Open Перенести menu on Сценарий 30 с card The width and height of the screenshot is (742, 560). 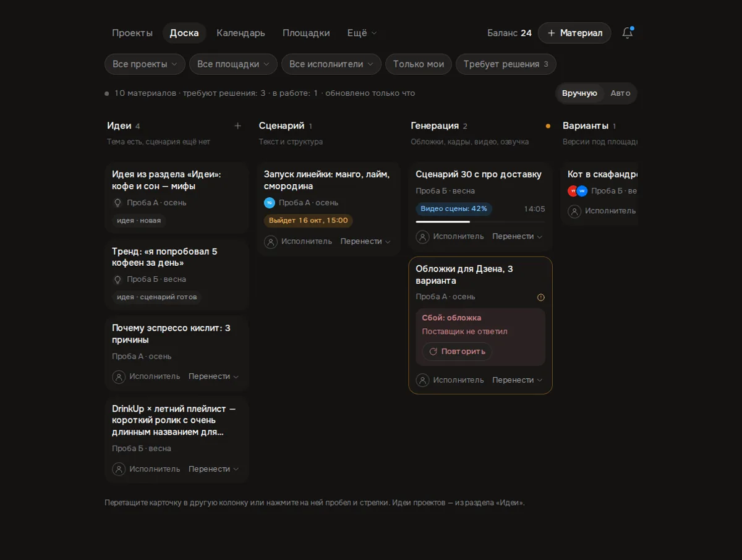coord(518,237)
